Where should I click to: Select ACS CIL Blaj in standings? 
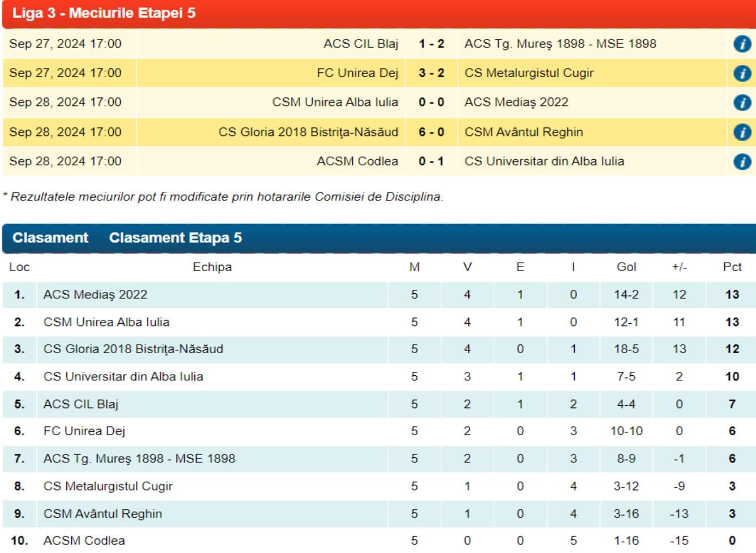pyautogui.click(x=80, y=404)
